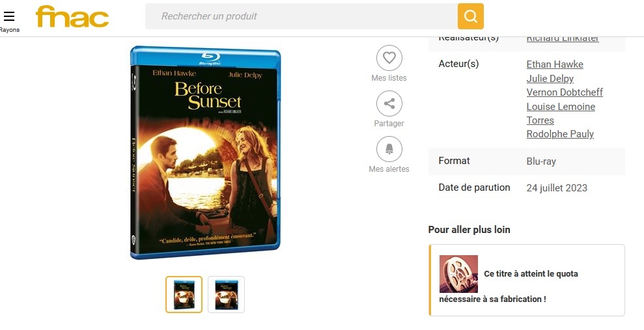The image size is (644, 330).
Task: Select the first Blu-ray thumbnail
Action: coord(184,295)
